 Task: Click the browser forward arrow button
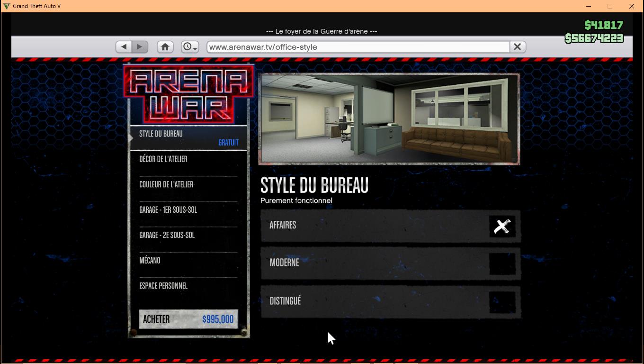click(x=140, y=47)
